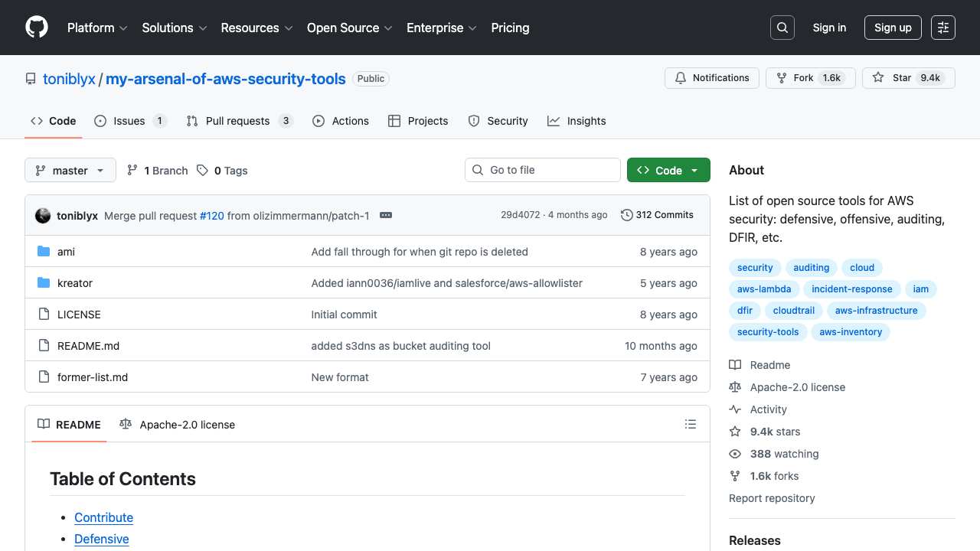Select the Apache-2.0 license tab in viewer
This screenshot has height=551, width=980.
click(178, 424)
